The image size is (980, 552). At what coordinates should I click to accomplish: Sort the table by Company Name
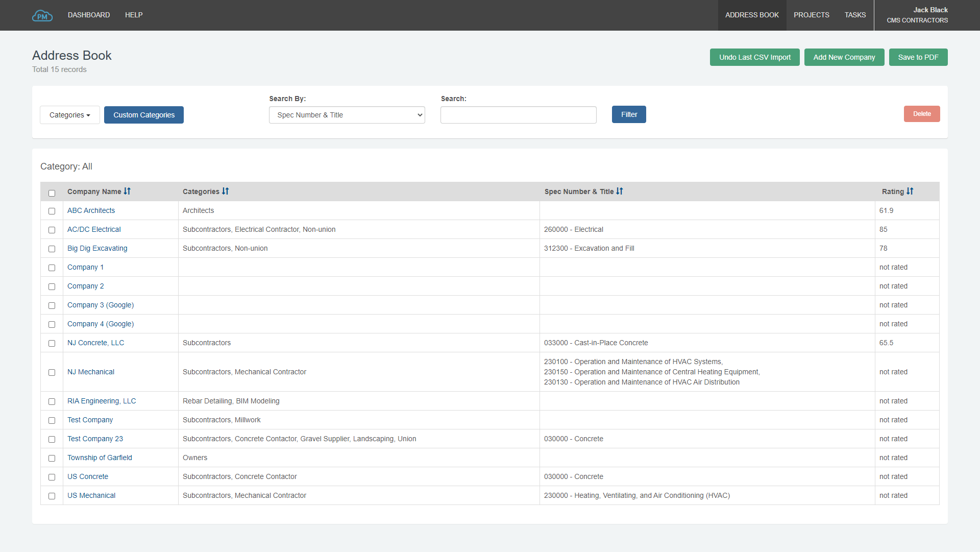[127, 191]
